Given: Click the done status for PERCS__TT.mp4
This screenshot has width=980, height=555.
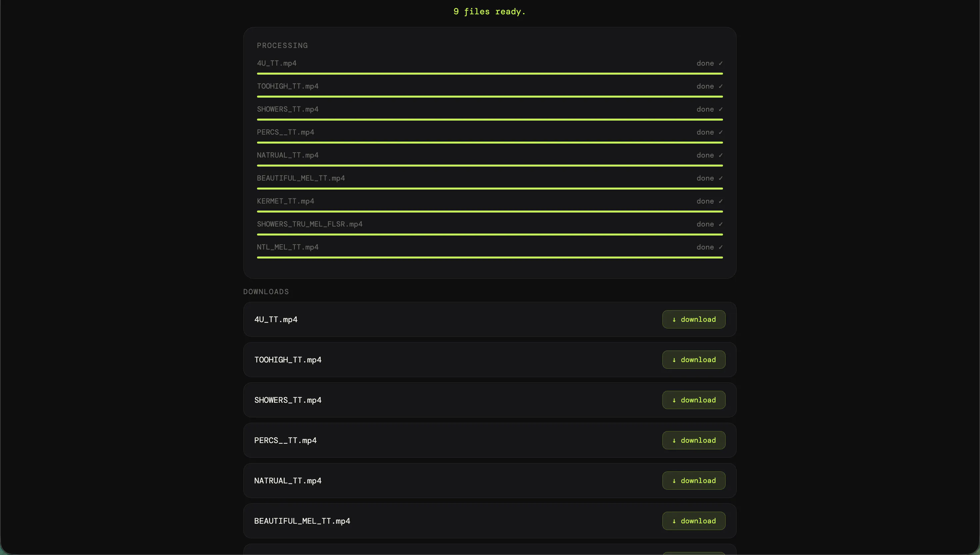Looking at the screenshot, I should [709, 132].
